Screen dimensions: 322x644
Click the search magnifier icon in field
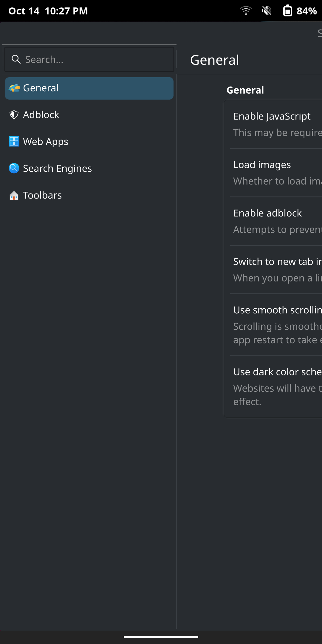tap(16, 59)
